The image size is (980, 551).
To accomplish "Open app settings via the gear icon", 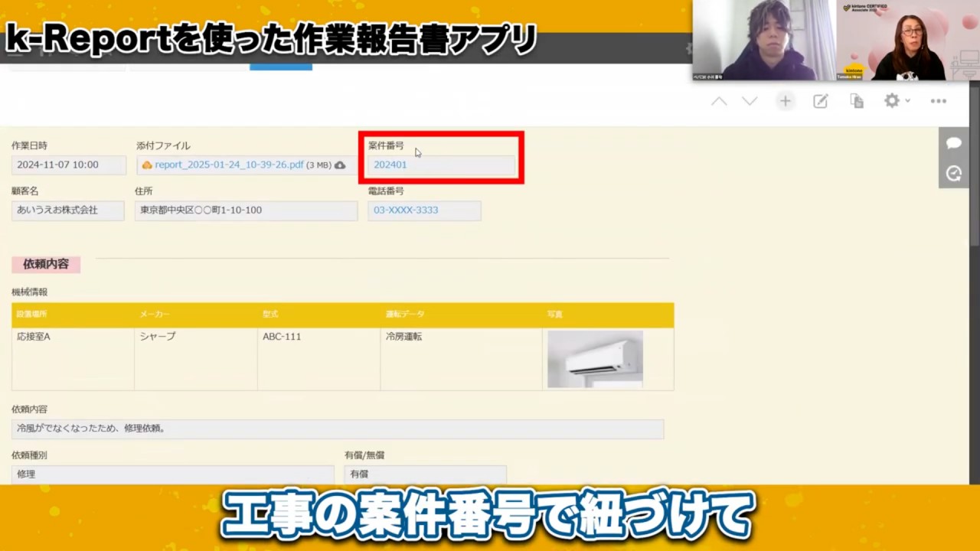I will pos(891,100).
